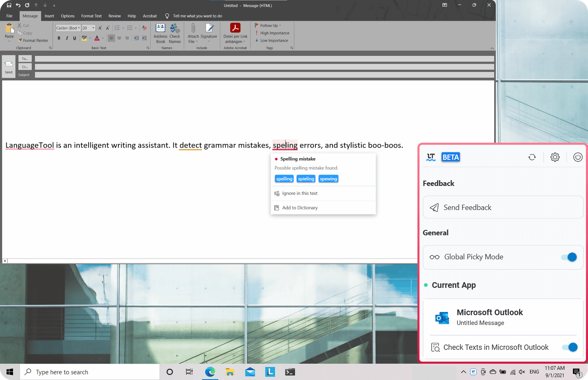588x380 pixels.
Task: Apply italic formatting
Action: tap(67, 38)
